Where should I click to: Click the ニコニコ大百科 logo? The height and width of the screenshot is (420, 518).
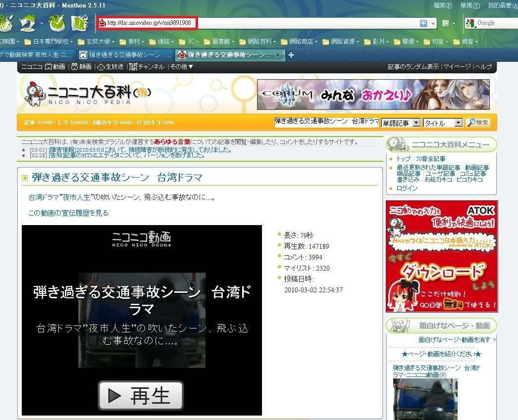tap(88, 94)
